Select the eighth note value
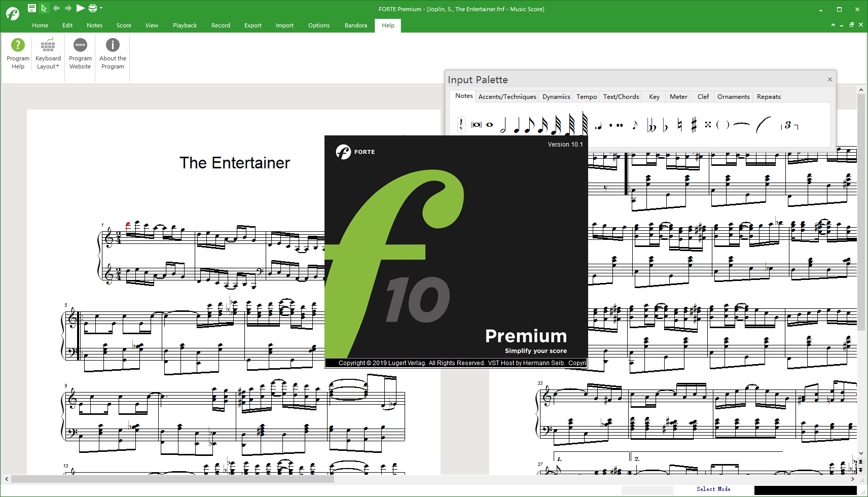Viewport: 868px width, 497px height. click(x=529, y=125)
